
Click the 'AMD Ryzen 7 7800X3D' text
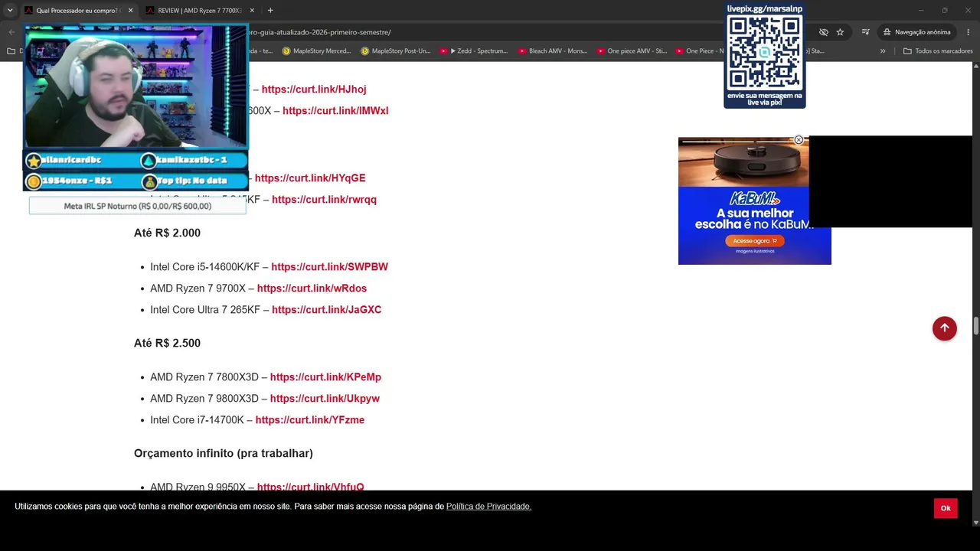click(204, 377)
